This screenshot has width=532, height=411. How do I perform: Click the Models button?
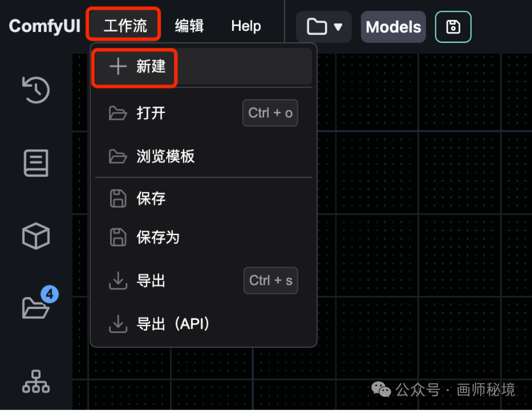[x=393, y=27]
